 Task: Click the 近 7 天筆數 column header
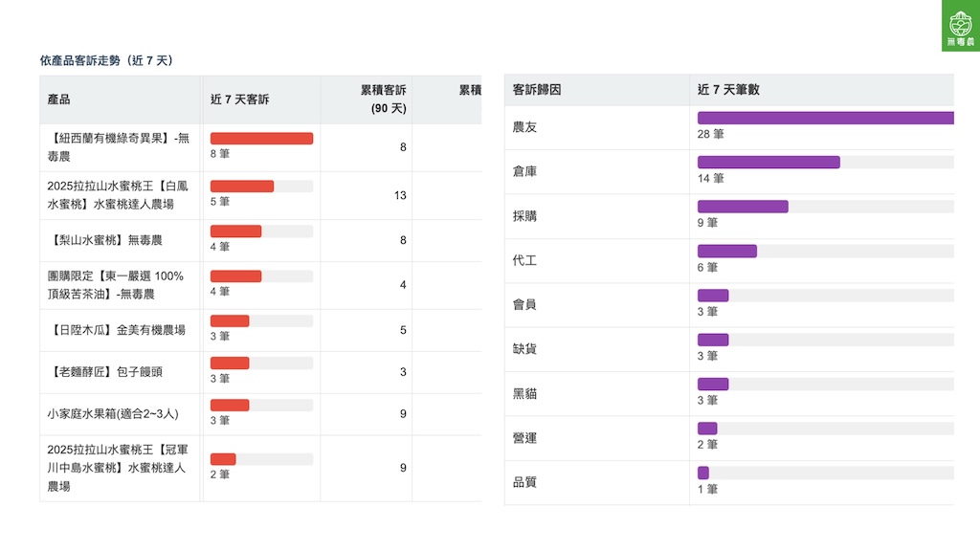click(728, 89)
